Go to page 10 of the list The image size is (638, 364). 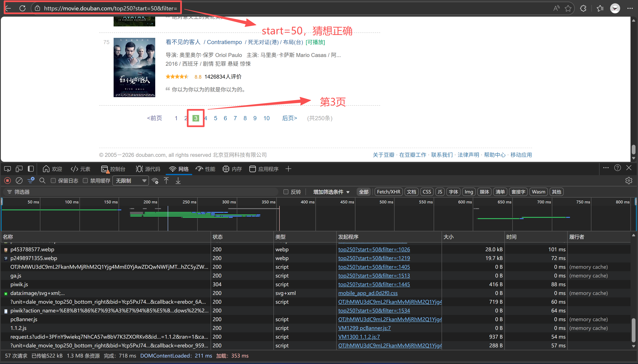(x=266, y=118)
